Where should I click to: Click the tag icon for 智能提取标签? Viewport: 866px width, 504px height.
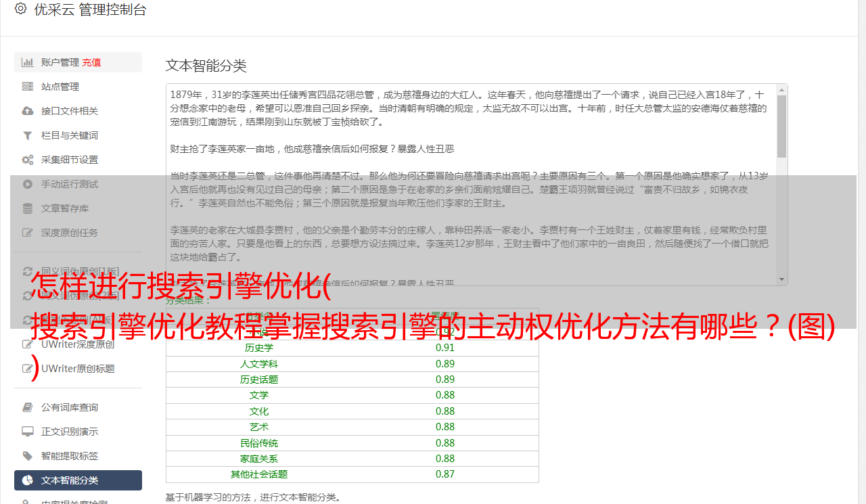point(28,456)
